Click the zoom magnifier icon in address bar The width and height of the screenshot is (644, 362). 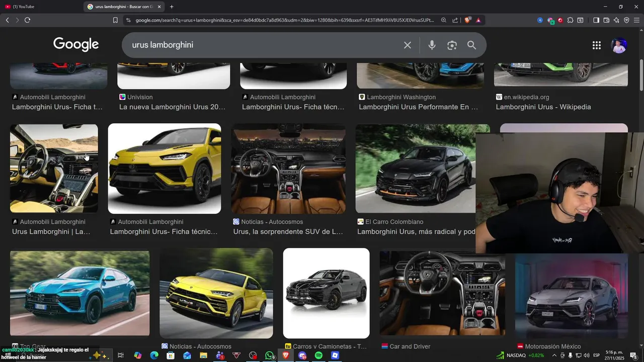point(443,20)
